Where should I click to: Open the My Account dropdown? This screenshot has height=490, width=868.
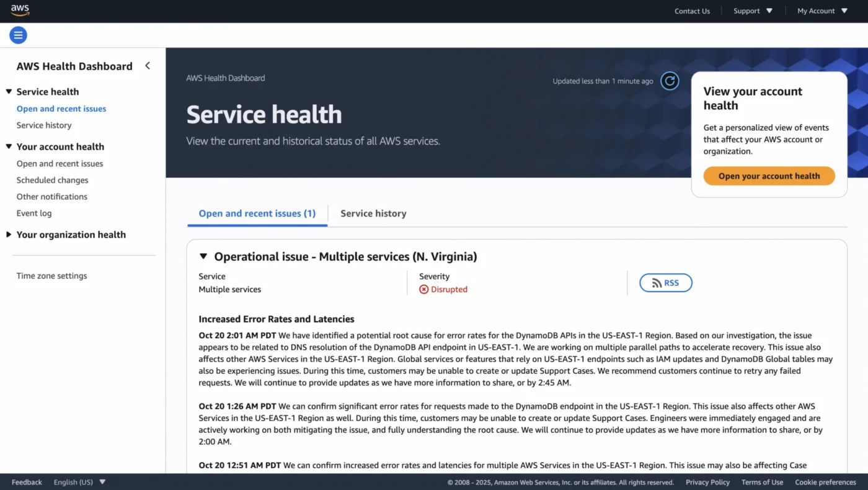coord(822,11)
